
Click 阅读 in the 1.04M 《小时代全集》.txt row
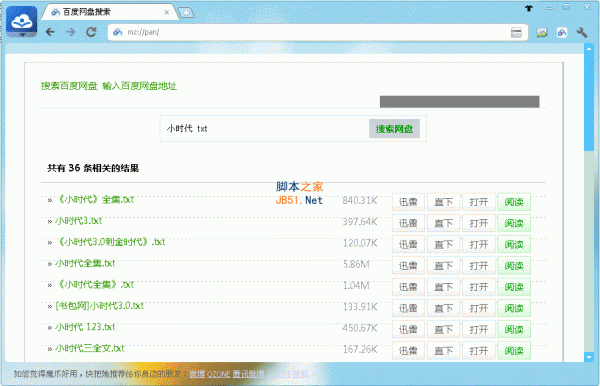[x=514, y=287]
